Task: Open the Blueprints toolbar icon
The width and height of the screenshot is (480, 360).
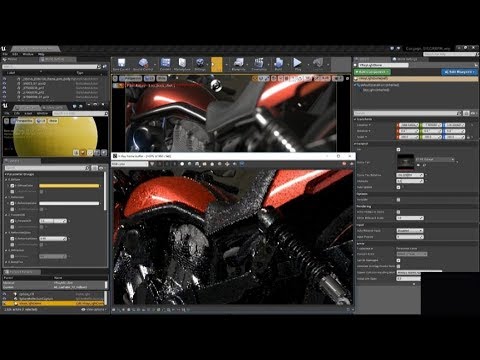Action: (x=239, y=63)
